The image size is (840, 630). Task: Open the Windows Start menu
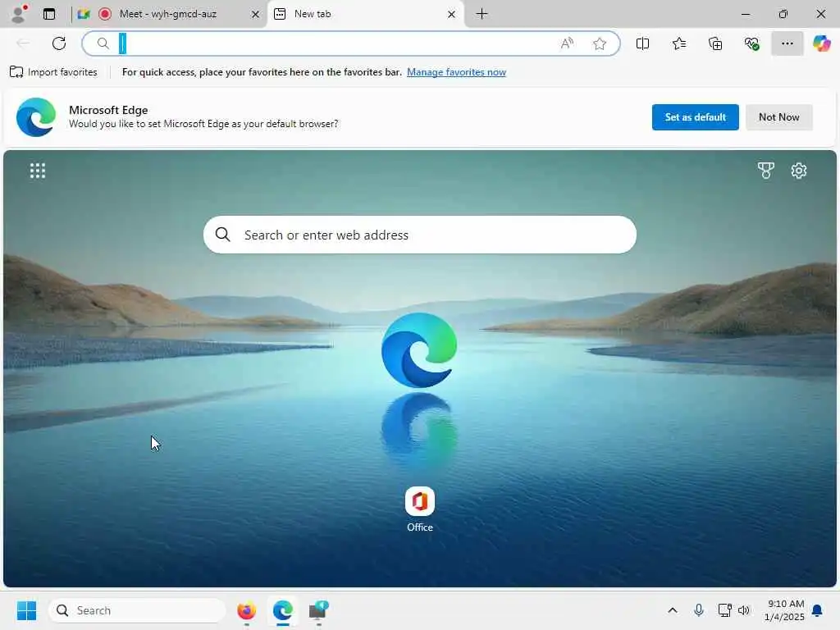[26, 610]
